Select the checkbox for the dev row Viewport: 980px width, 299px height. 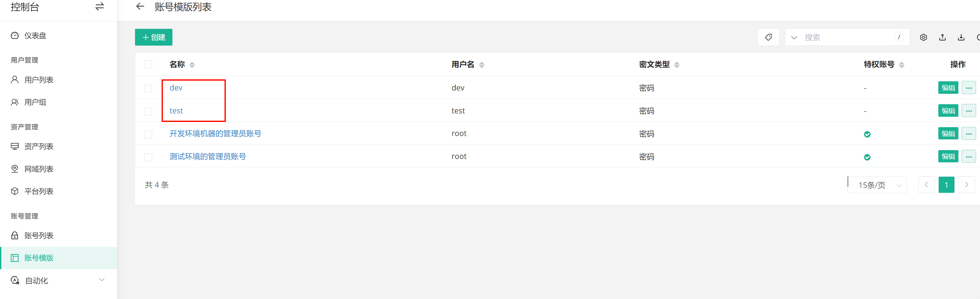tap(148, 88)
